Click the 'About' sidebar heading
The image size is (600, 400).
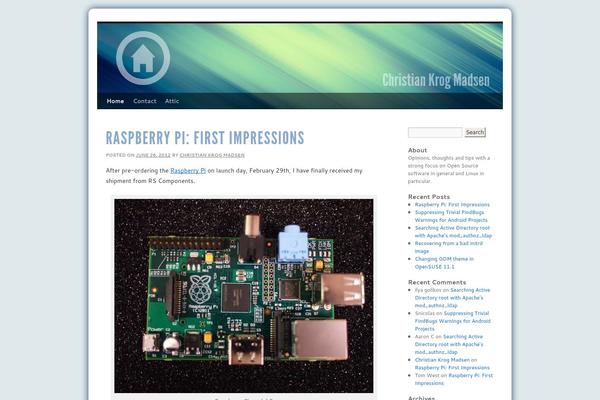coord(417,150)
